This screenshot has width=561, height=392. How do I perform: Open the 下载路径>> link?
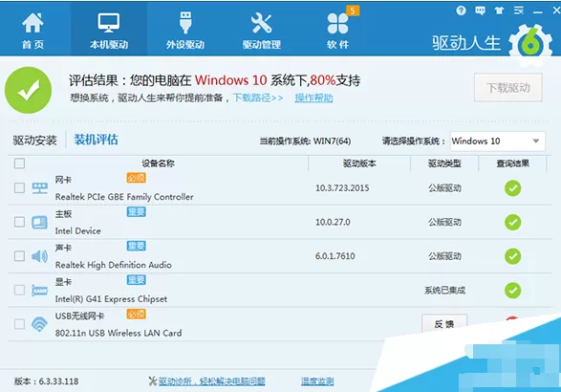click(258, 98)
